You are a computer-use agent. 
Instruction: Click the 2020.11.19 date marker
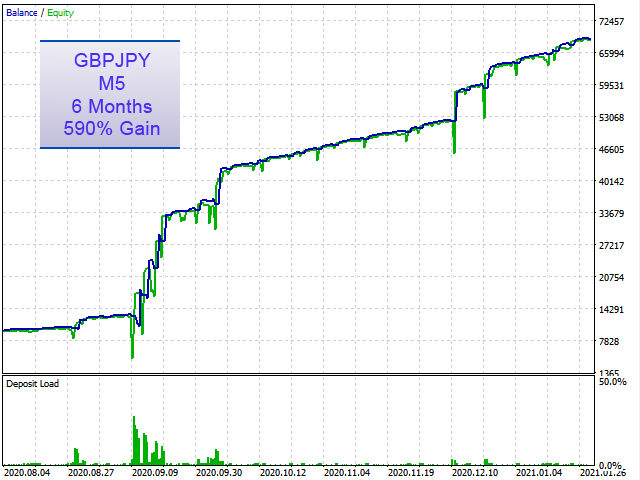(x=411, y=472)
